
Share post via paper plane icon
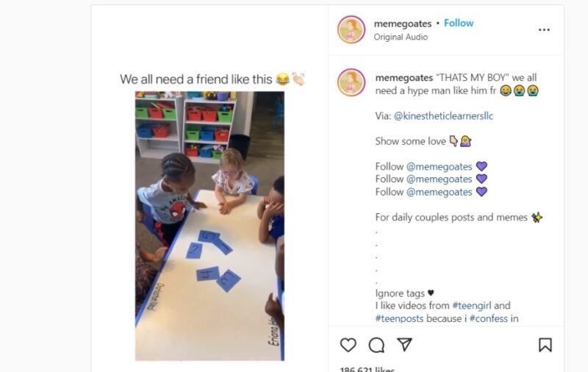point(404,344)
